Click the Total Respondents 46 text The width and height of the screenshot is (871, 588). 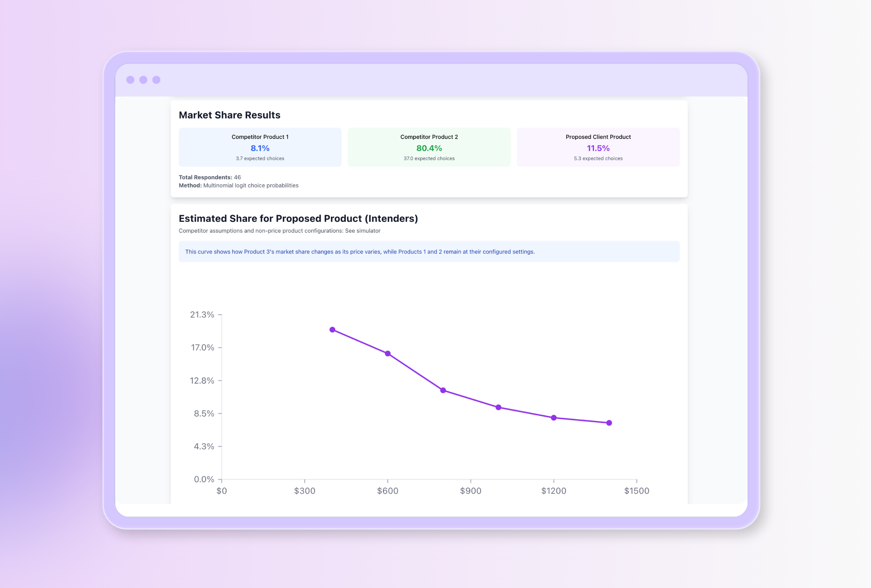click(x=210, y=177)
